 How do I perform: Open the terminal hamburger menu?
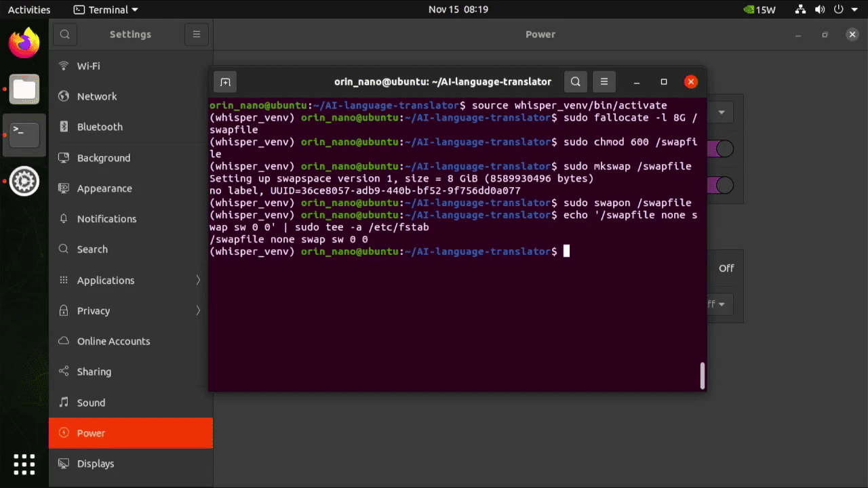pyautogui.click(x=604, y=81)
